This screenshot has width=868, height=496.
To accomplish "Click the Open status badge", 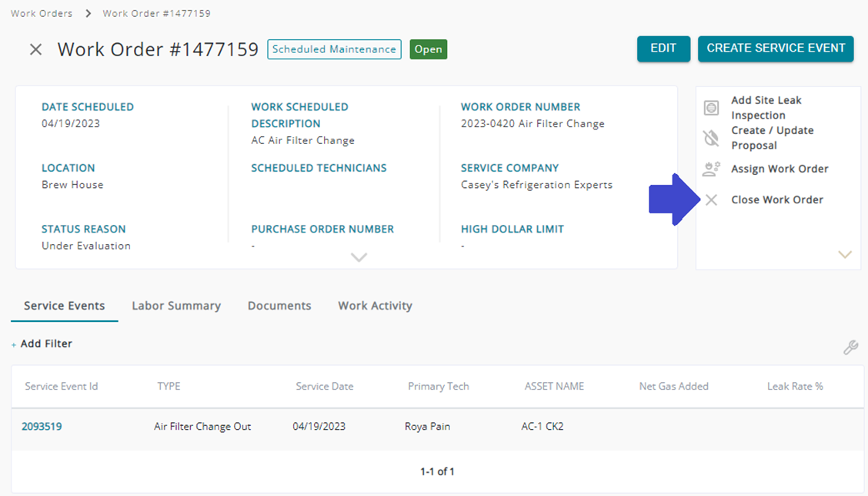I will (x=429, y=49).
